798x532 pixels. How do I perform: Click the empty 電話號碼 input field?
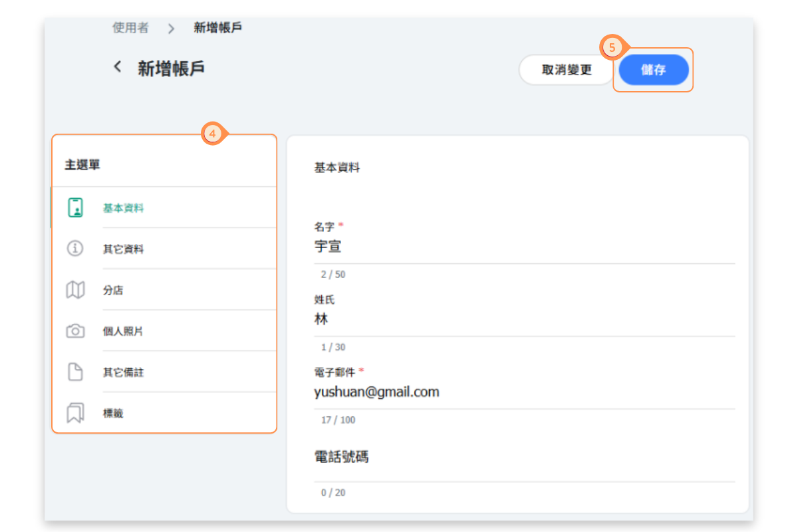coord(524,465)
